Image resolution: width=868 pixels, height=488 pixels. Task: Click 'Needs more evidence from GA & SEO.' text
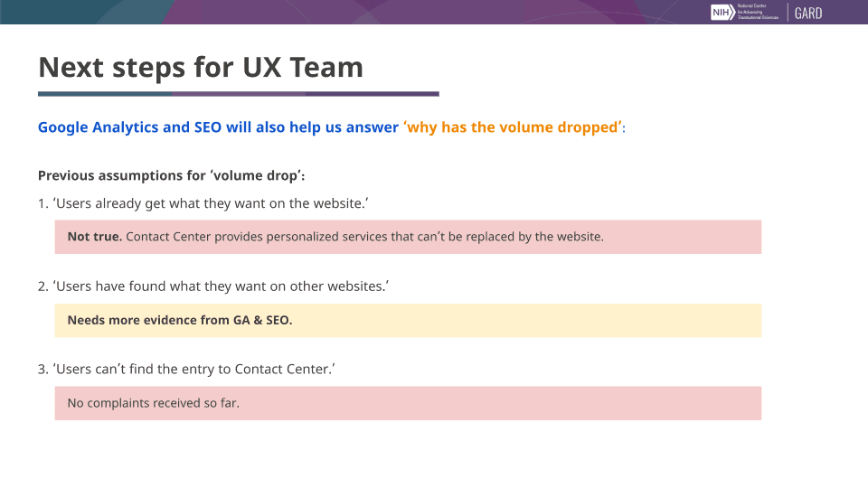pyautogui.click(x=180, y=320)
